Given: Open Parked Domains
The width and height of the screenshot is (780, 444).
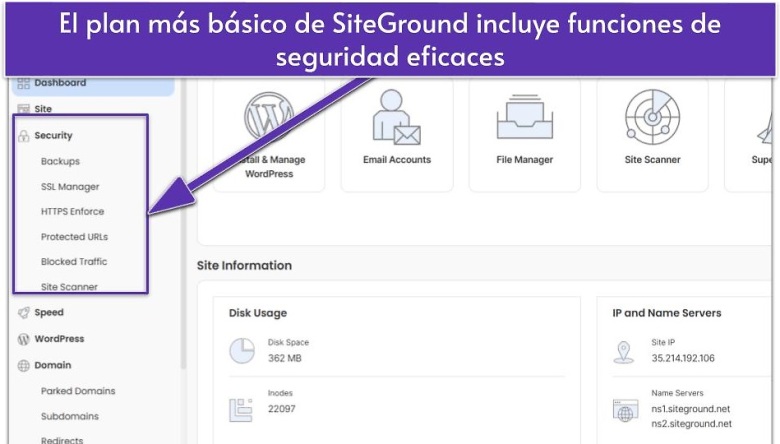Looking at the screenshot, I should pos(78,391).
